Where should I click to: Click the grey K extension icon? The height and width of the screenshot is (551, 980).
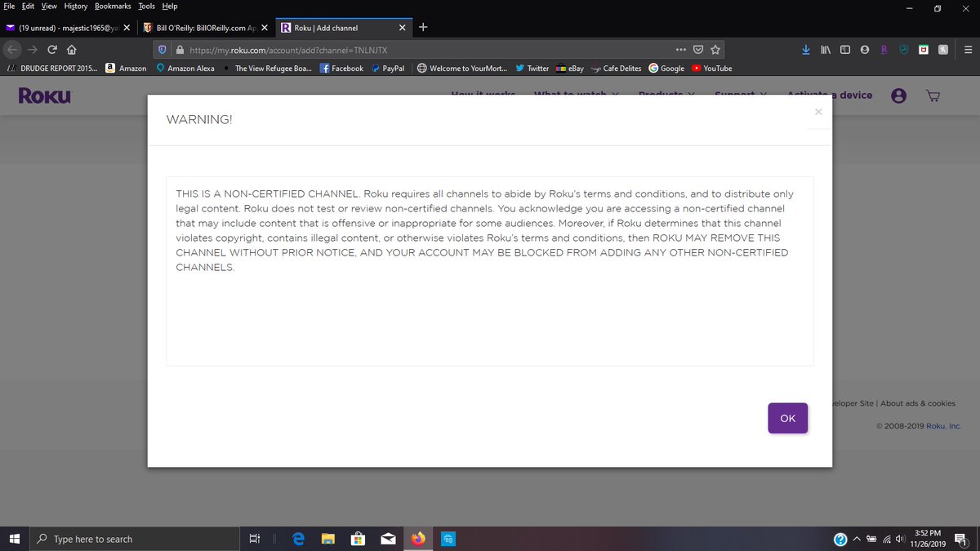[943, 49]
